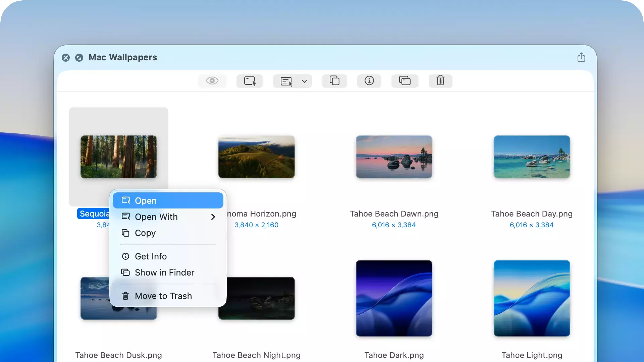
Task: Expand the Open With submenu arrow
Action: [x=213, y=217]
